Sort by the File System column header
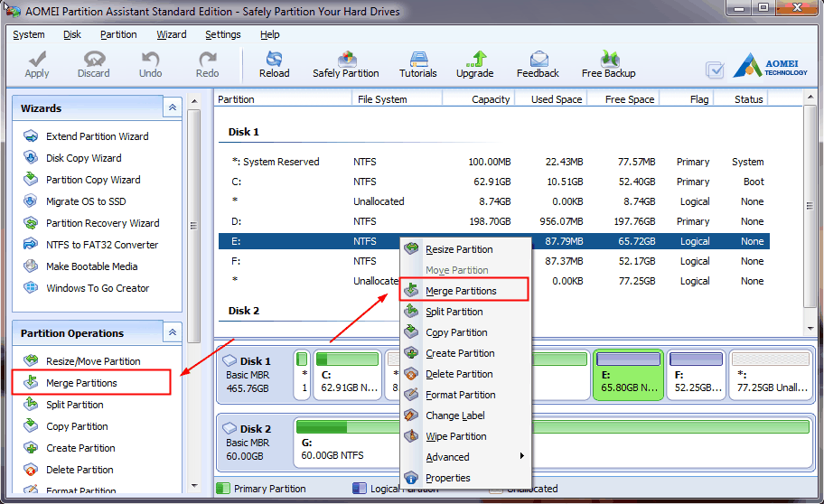Viewport: 824px width, 504px height. pyautogui.click(x=398, y=98)
